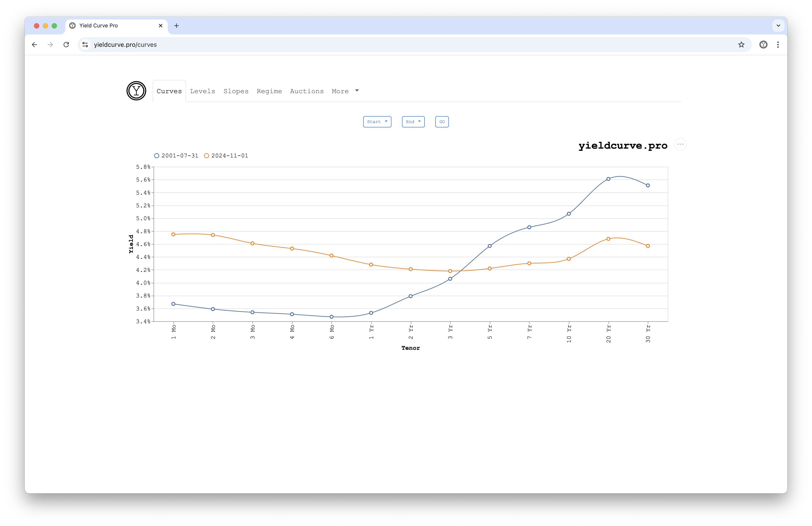The image size is (812, 526).
Task: Click the yieldcurve.pro chart title
Action: click(x=623, y=145)
